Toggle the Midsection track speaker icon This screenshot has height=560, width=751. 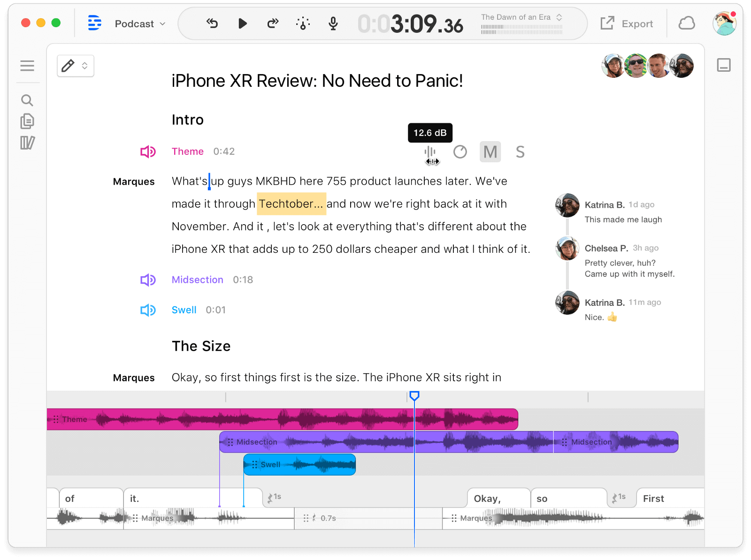(148, 280)
